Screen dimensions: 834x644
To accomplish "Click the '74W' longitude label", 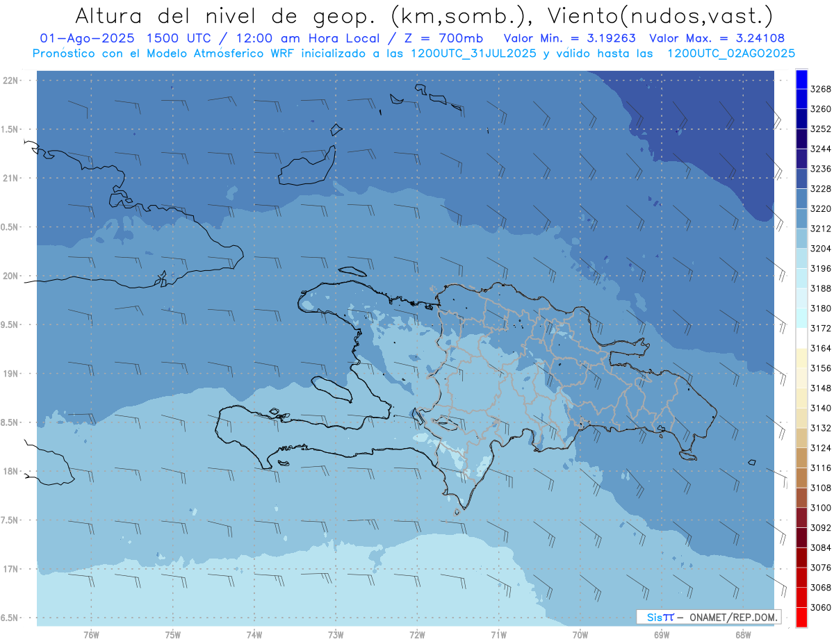I will coord(254,635).
